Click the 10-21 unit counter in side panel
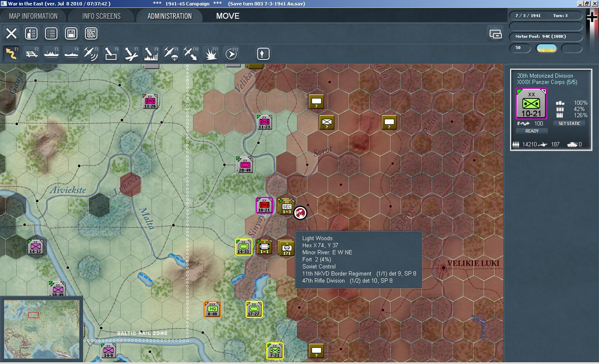 coord(531,104)
